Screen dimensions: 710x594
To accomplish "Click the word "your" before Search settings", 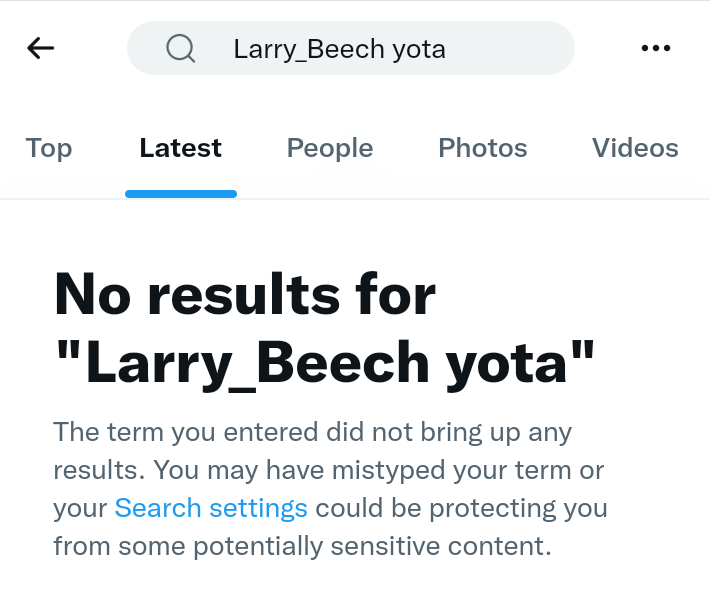I will [x=80, y=509].
